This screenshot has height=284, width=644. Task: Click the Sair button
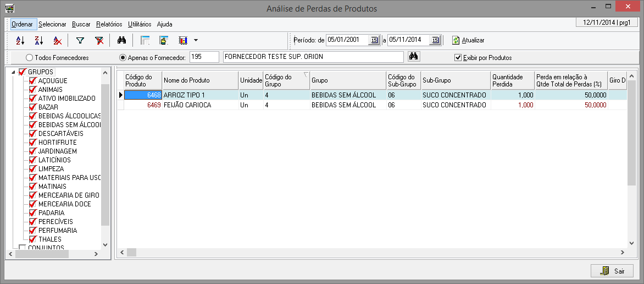click(612, 271)
